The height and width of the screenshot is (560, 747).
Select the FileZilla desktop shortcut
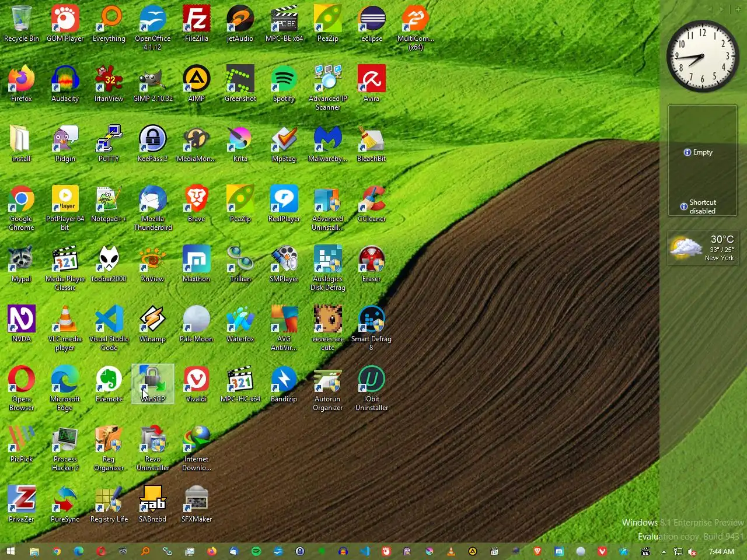pos(197,24)
